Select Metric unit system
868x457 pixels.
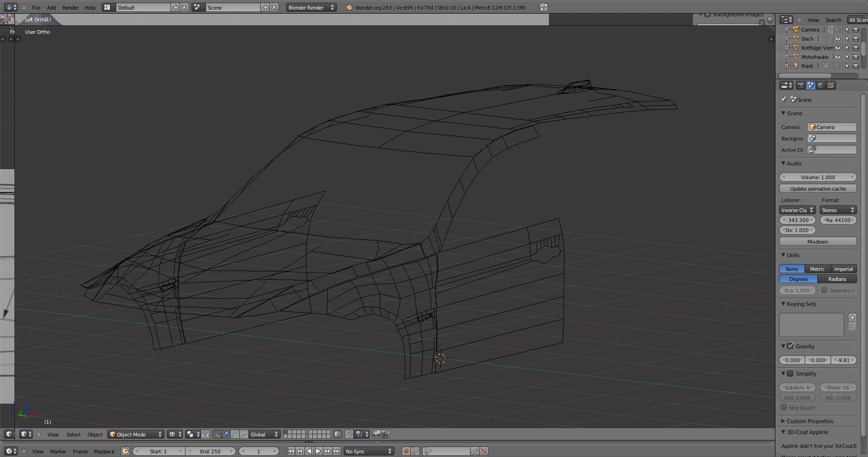817,269
